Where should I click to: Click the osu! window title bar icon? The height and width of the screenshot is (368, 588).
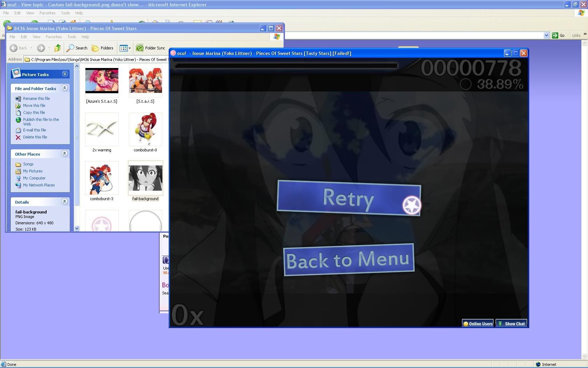(x=173, y=53)
